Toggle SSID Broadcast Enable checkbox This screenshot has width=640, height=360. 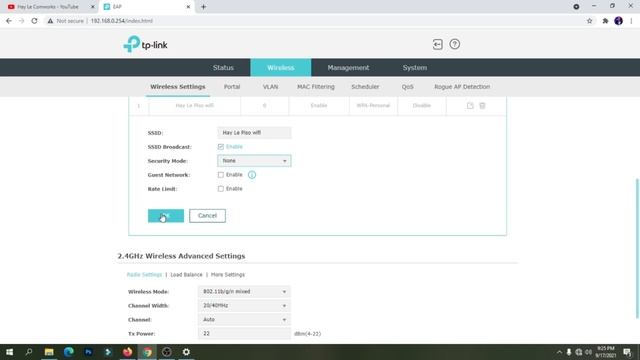(x=221, y=147)
